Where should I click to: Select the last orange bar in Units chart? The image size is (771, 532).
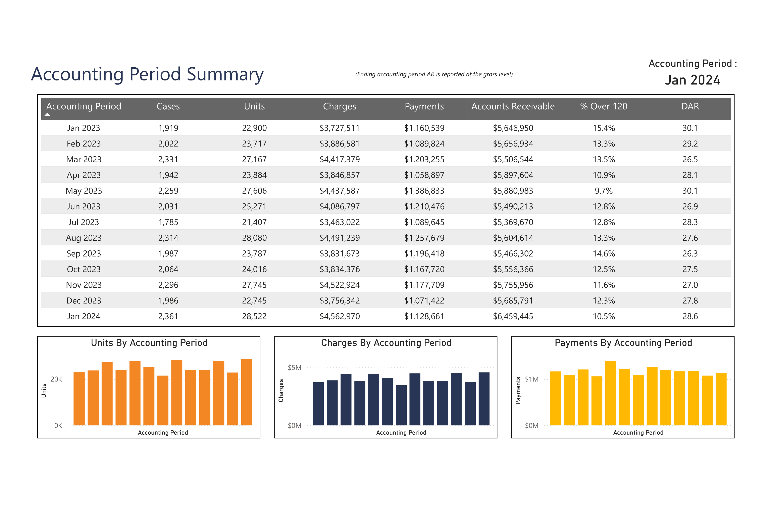click(x=246, y=392)
